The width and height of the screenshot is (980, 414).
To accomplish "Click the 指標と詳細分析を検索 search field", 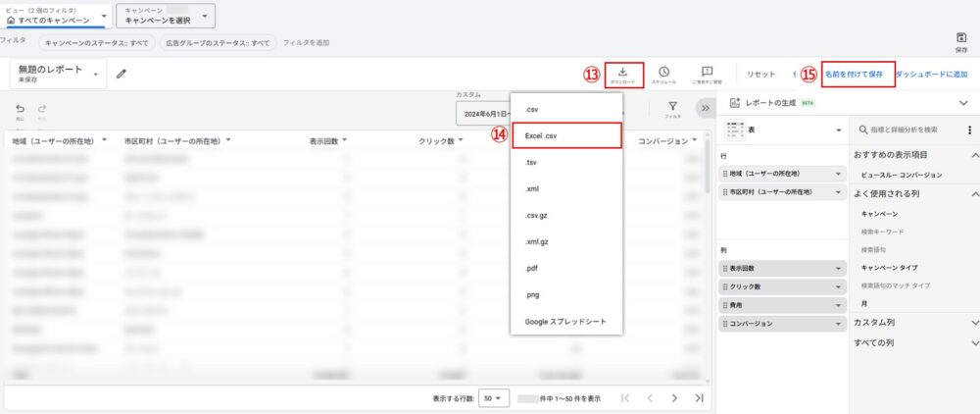I will pos(906,129).
